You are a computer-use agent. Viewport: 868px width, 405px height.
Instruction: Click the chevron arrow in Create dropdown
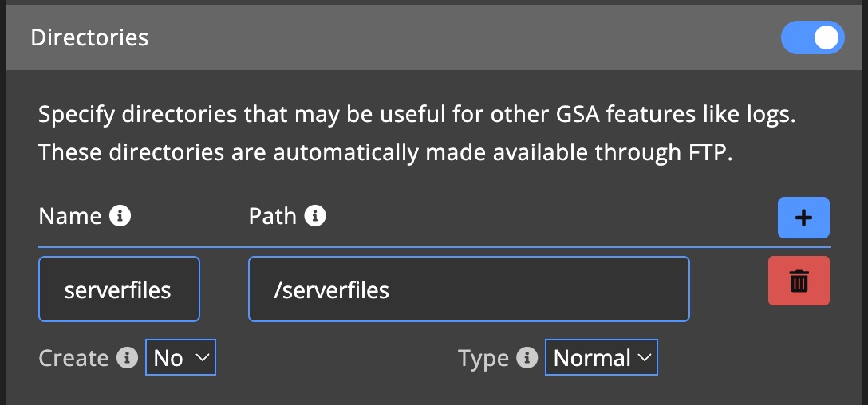click(202, 358)
